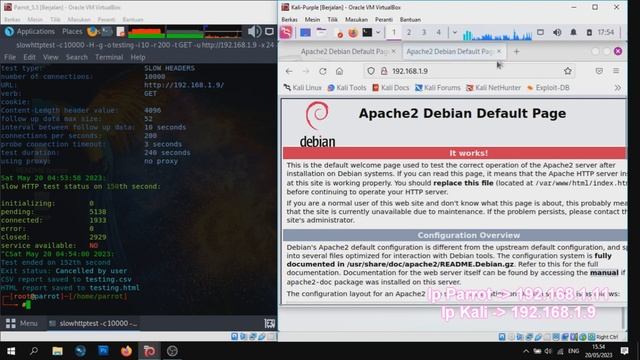Open Pocket save icon in Firefox toolbar
Image resolution: width=640 pixels, height=360 pixels.
pyautogui.click(x=599, y=71)
